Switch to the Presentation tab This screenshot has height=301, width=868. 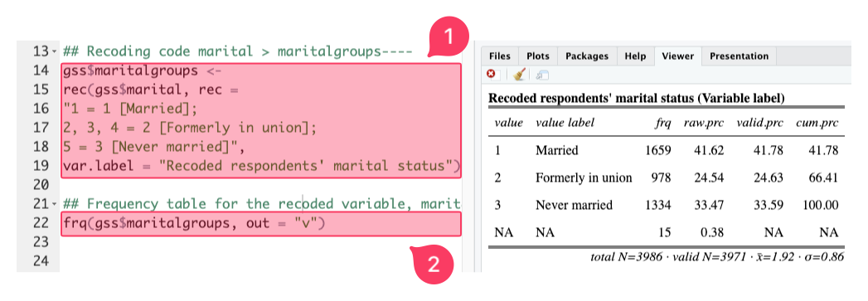coord(739,56)
